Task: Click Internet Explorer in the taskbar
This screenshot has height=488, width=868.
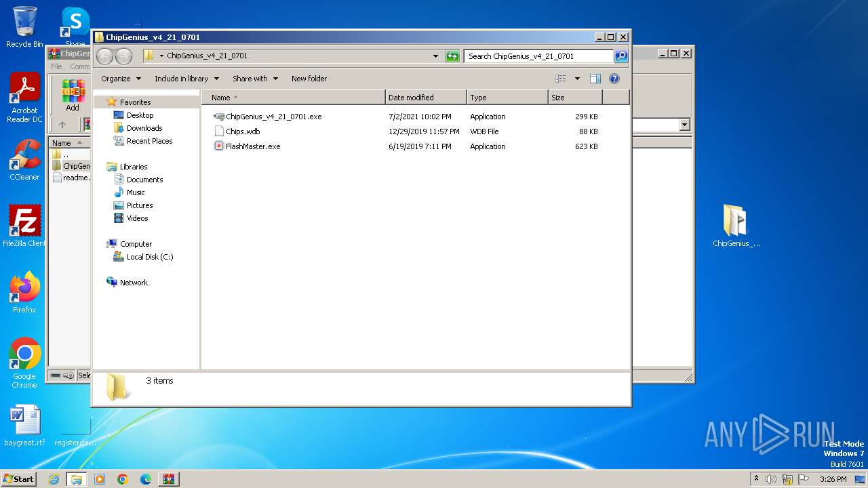Action: tap(54, 479)
